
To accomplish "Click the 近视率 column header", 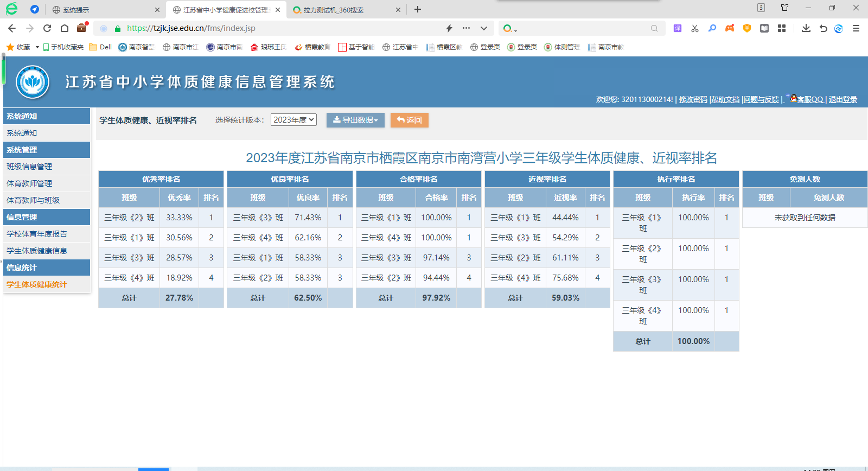I will click(x=565, y=198).
